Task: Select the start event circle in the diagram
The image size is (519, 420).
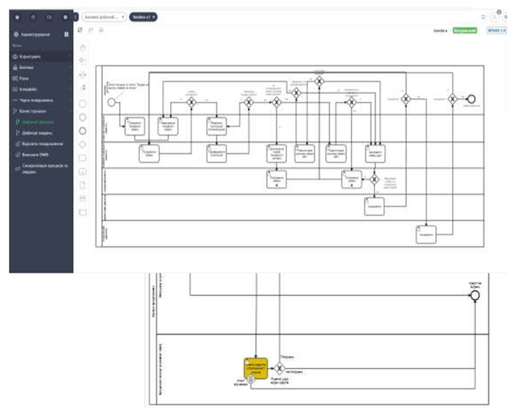Action: [x=112, y=102]
